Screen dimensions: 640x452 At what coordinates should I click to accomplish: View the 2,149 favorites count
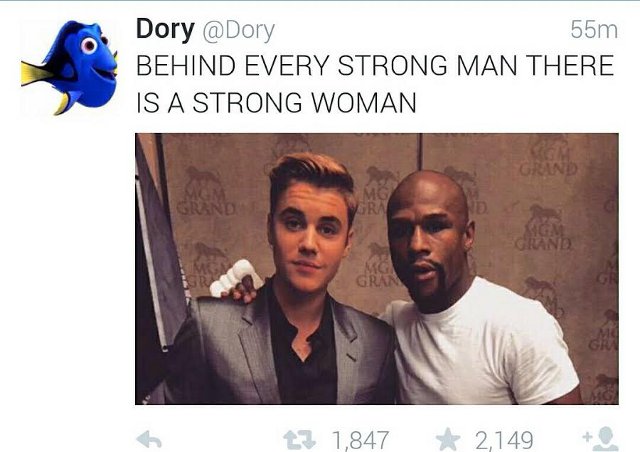pyautogui.click(x=504, y=440)
